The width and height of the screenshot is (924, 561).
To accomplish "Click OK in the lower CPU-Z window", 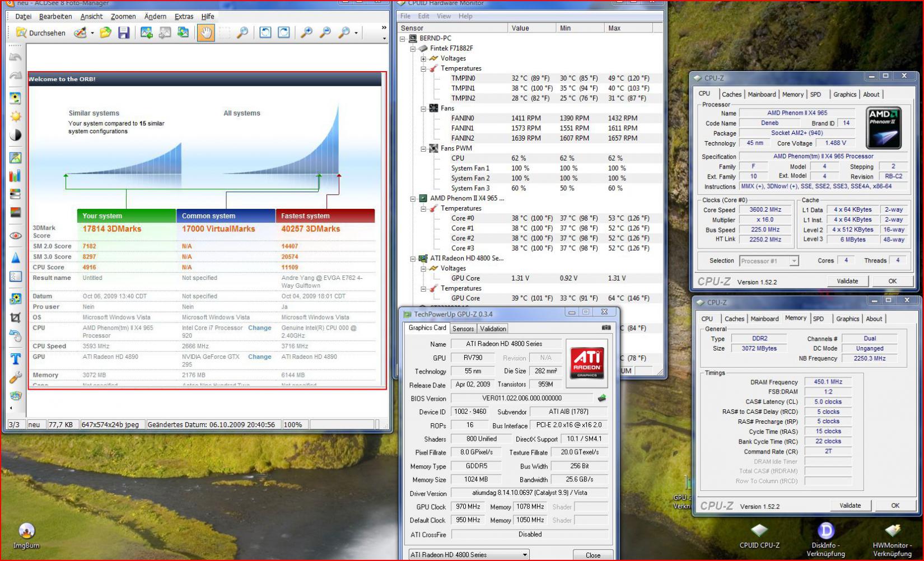I will tap(895, 506).
